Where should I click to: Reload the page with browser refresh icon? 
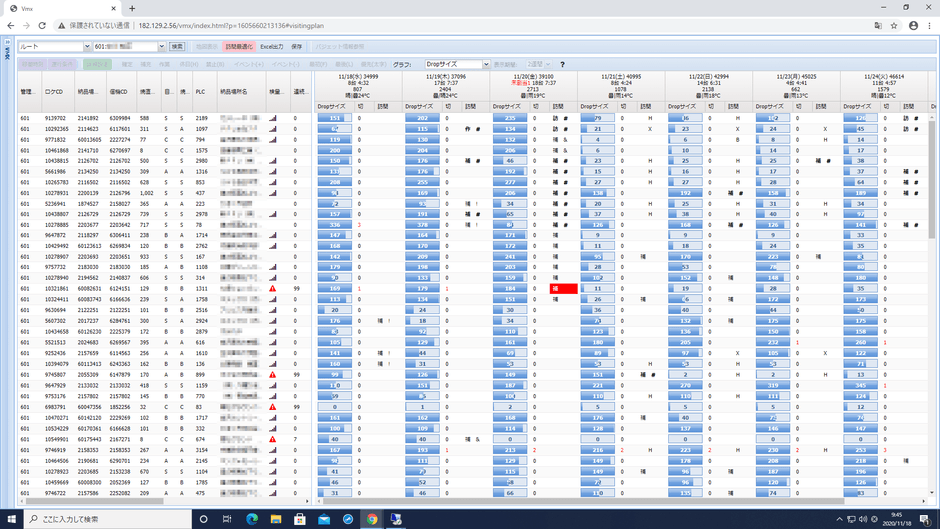[42, 25]
